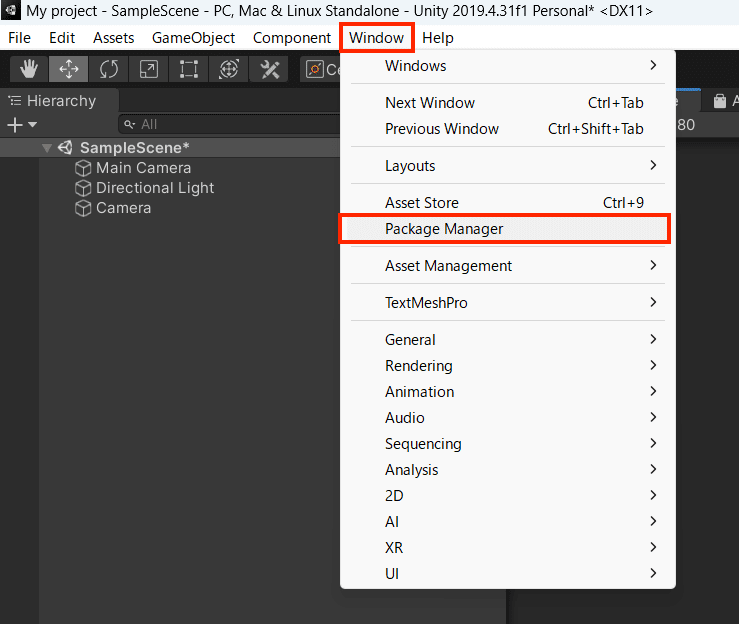Open the Help menu
The width and height of the screenshot is (739, 624).
[437, 38]
